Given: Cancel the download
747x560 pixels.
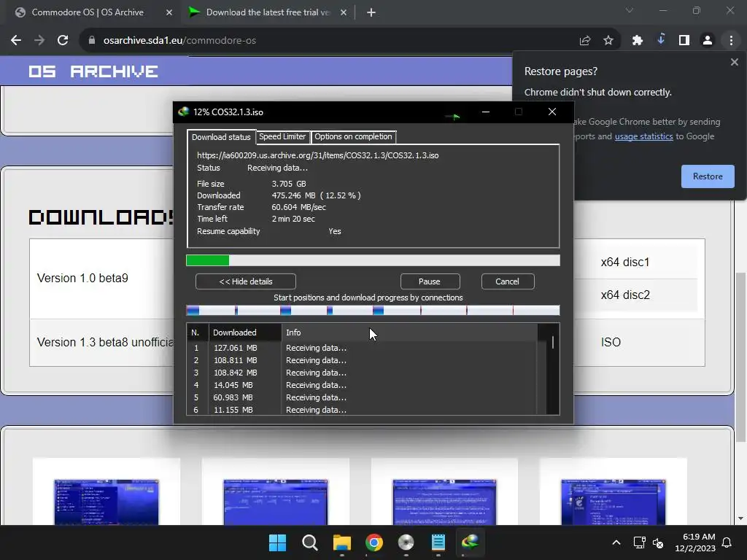Looking at the screenshot, I should point(507,281).
